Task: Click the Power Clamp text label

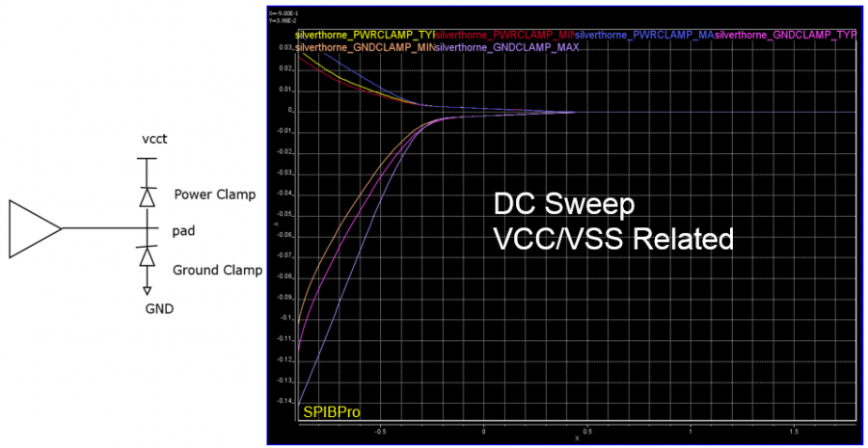Action: coord(214,195)
